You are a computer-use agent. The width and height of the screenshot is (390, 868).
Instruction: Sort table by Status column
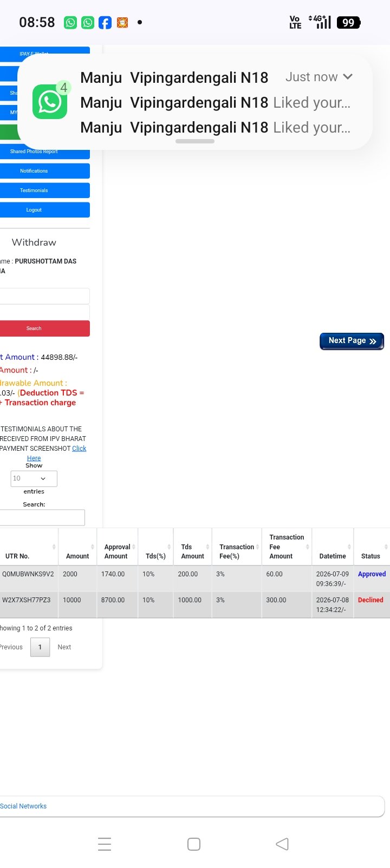(x=372, y=547)
